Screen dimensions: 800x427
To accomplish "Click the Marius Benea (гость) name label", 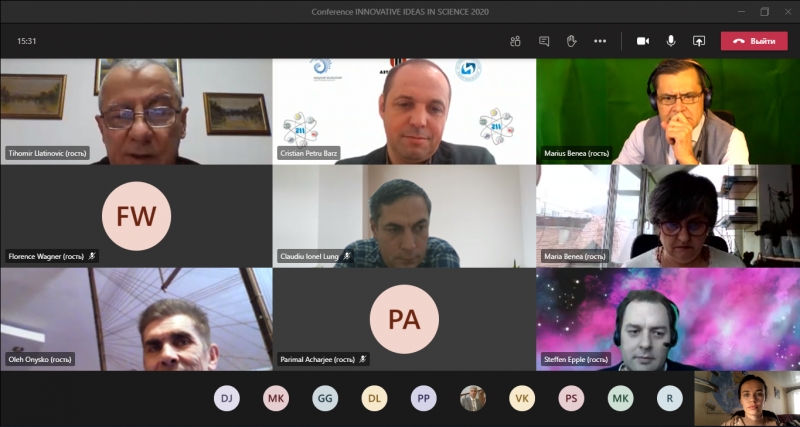I will pos(577,153).
